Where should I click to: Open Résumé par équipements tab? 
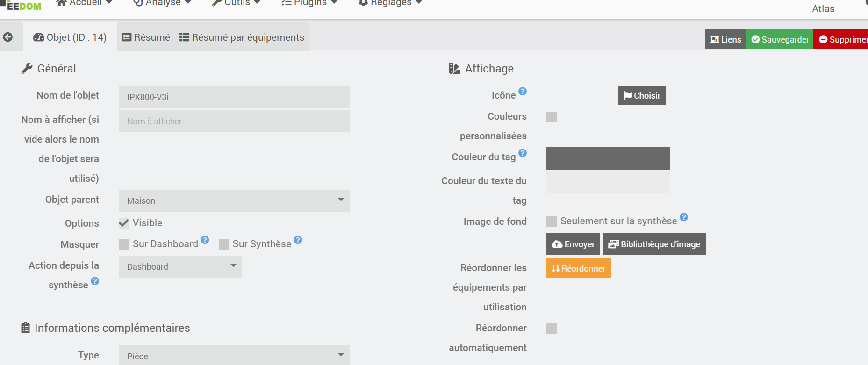[242, 37]
